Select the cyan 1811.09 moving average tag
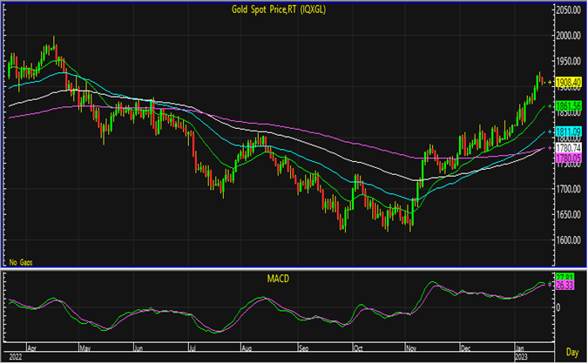Image resolution: width=588 pixels, height=364 pixels. (569, 131)
